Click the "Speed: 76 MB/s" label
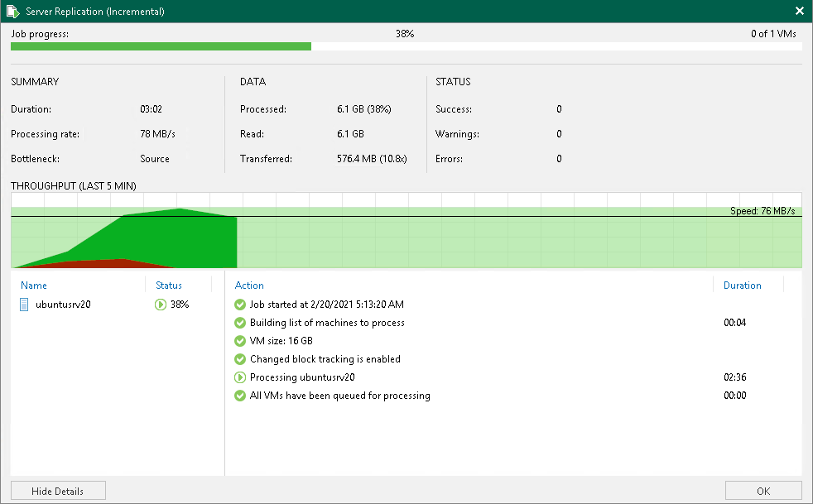Image resolution: width=813 pixels, height=504 pixels. click(x=762, y=210)
